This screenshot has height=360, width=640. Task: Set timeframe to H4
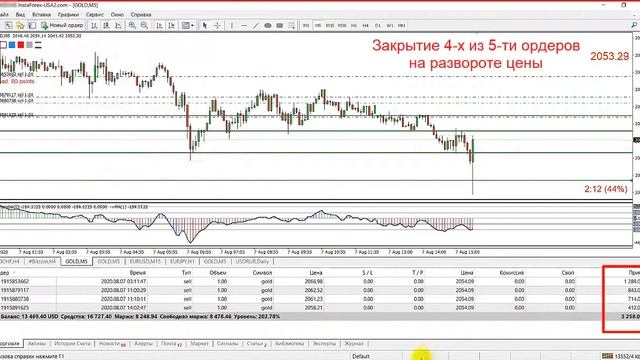(366, 25)
